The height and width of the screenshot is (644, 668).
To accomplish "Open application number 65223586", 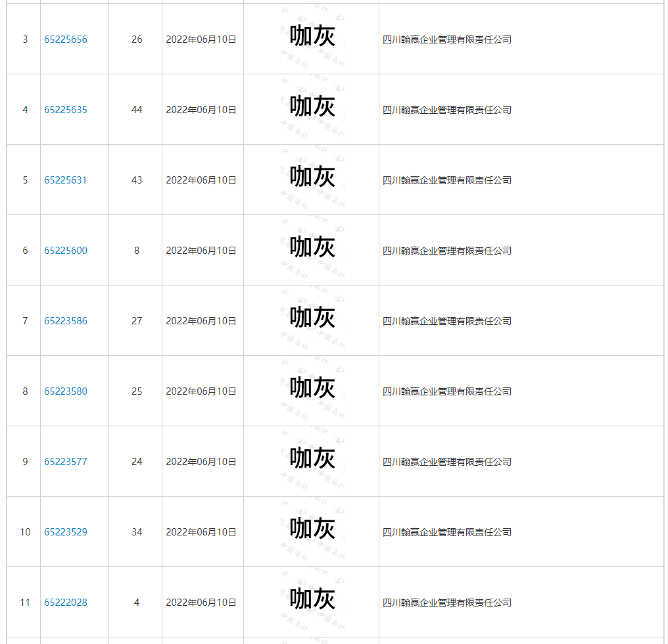I will [66, 320].
